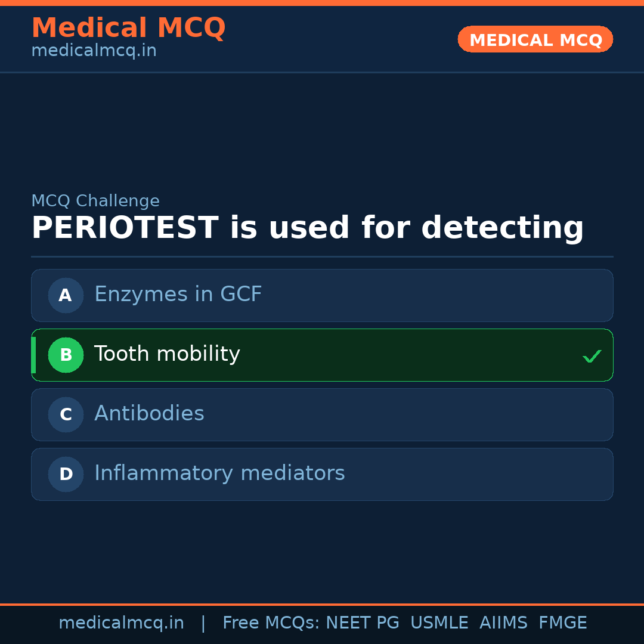Open the Medical MCQ header title
The height and width of the screenshot is (644, 644).
click(128, 27)
